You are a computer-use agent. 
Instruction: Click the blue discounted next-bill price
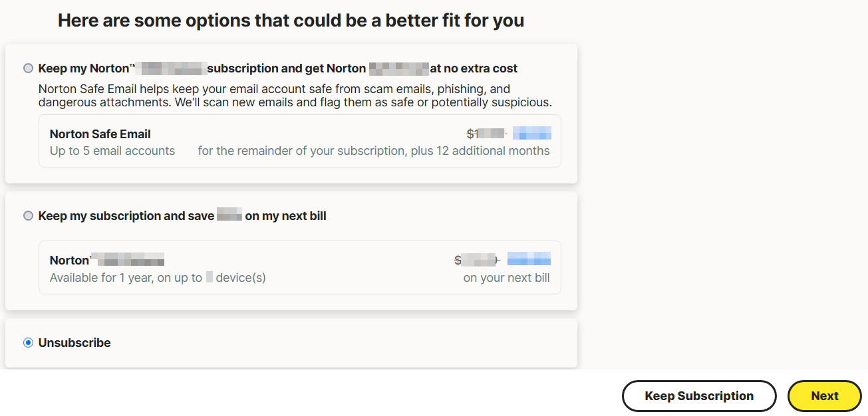pos(529,259)
